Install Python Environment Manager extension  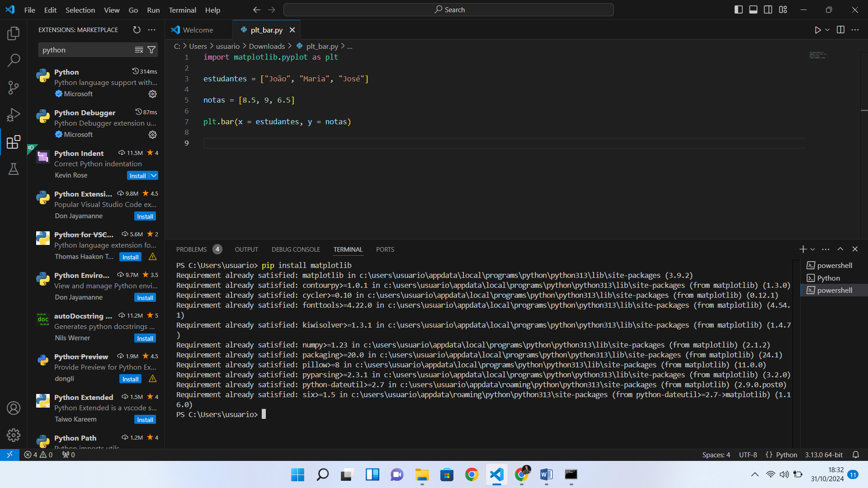pyautogui.click(x=145, y=297)
